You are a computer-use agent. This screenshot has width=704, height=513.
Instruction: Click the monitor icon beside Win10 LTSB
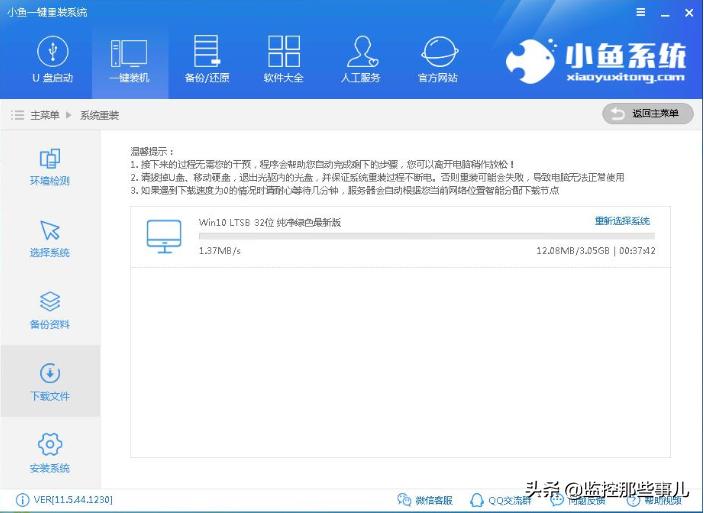point(164,237)
